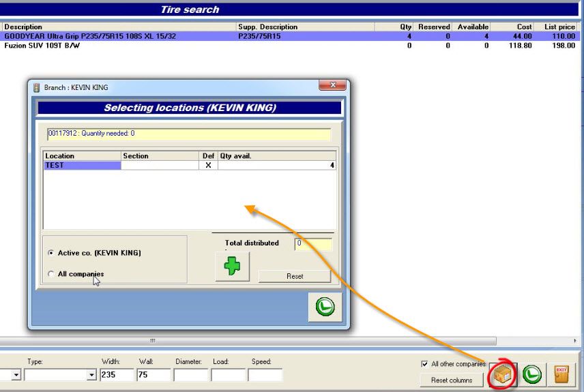Confirm Tire search with the green check icon
The height and width of the screenshot is (392, 584).
pos(532,374)
